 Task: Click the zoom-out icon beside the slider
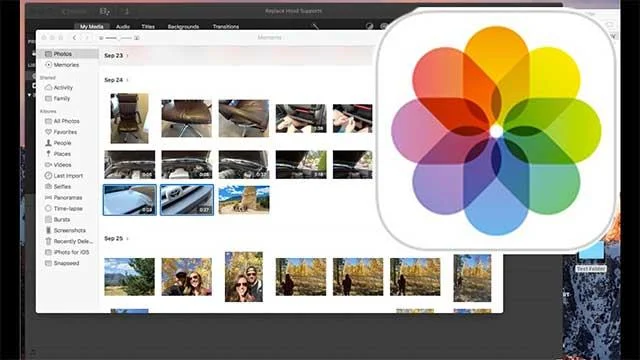(x=101, y=38)
